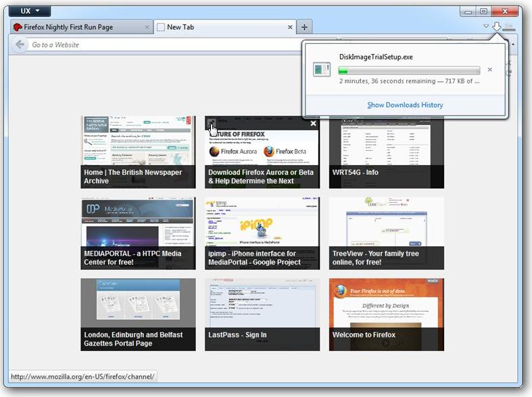
Task: Open the toolbar dropdown arrow beside search box
Action: click(513, 45)
